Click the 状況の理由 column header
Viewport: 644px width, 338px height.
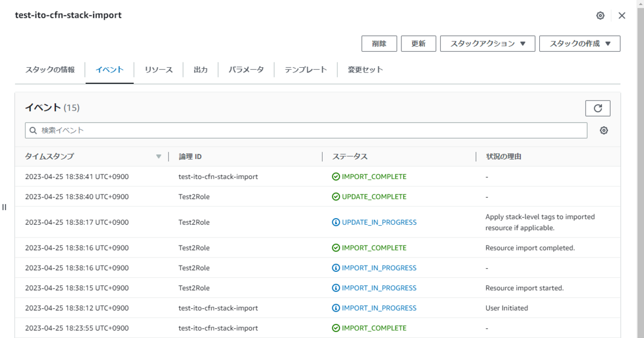click(504, 156)
